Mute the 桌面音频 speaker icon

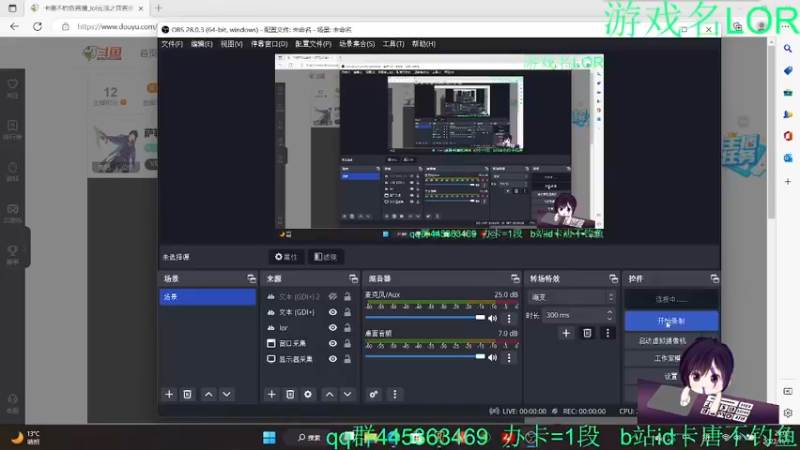(492, 358)
